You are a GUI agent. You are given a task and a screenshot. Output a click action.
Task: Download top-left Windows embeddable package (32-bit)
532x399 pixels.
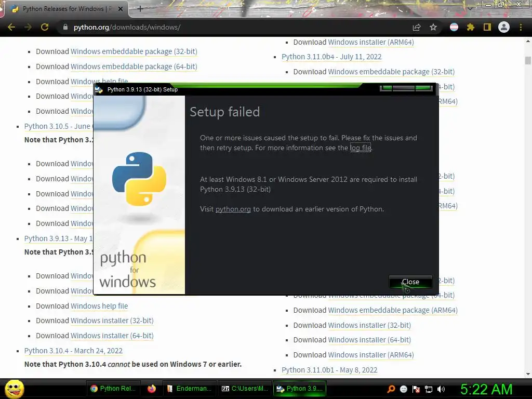[x=134, y=51]
